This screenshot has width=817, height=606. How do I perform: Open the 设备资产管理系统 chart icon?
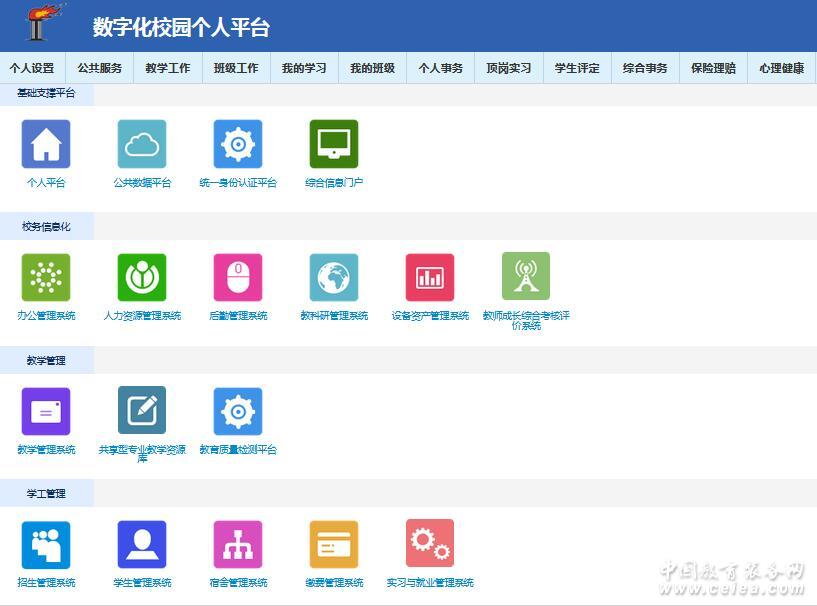coord(430,277)
